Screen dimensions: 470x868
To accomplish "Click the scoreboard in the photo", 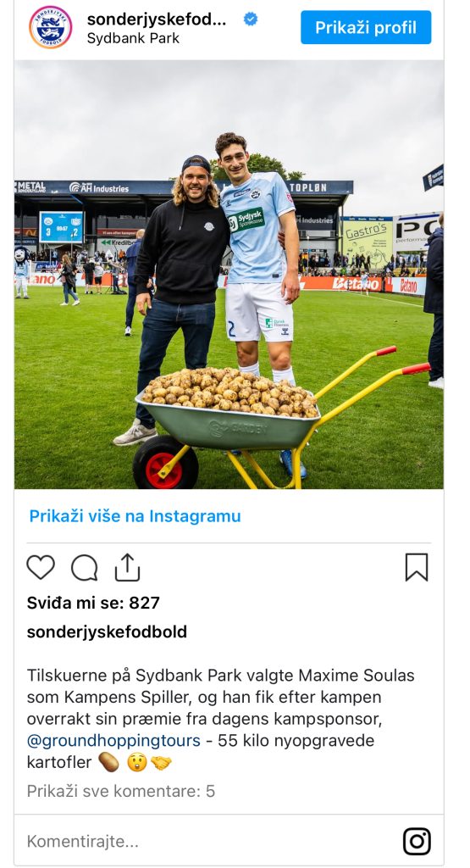I will point(61,227).
